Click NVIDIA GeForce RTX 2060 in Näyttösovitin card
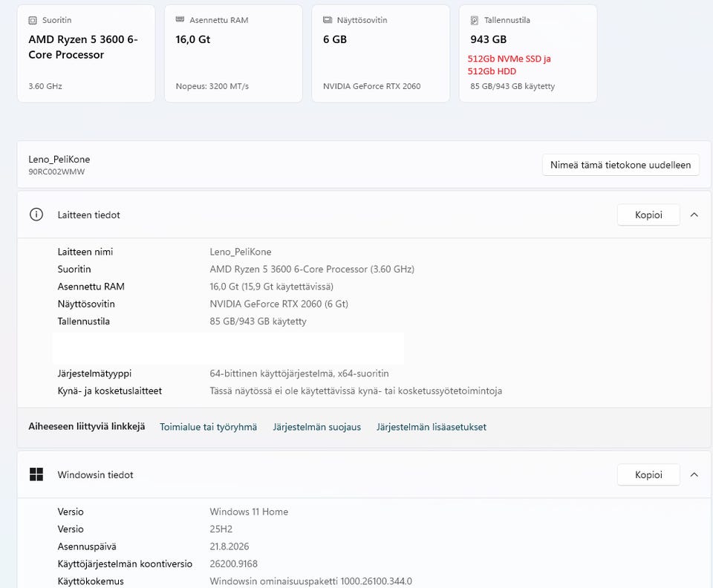 tap(371, 86)
